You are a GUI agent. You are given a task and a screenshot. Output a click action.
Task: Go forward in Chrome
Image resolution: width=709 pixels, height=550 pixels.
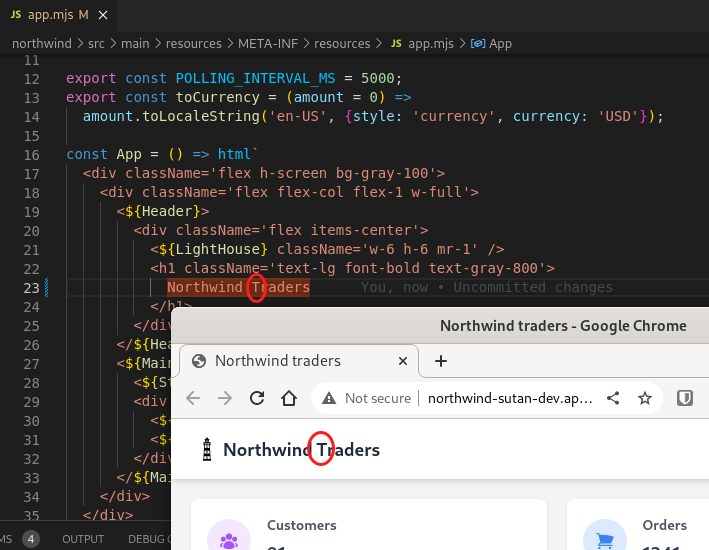point(225,398)
